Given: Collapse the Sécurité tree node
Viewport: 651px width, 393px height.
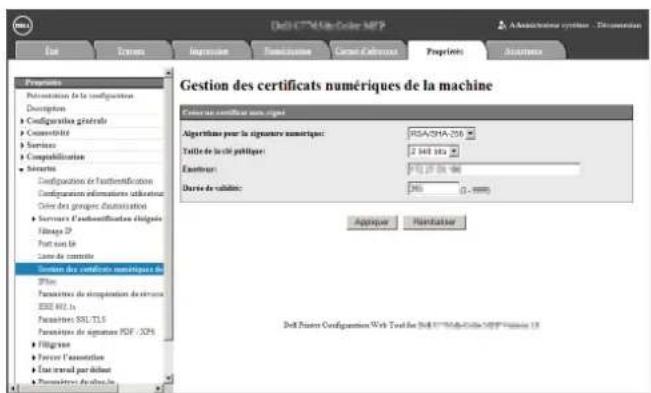Looking at the screenshot, I should pyautogui.click(x=22, y=169).
